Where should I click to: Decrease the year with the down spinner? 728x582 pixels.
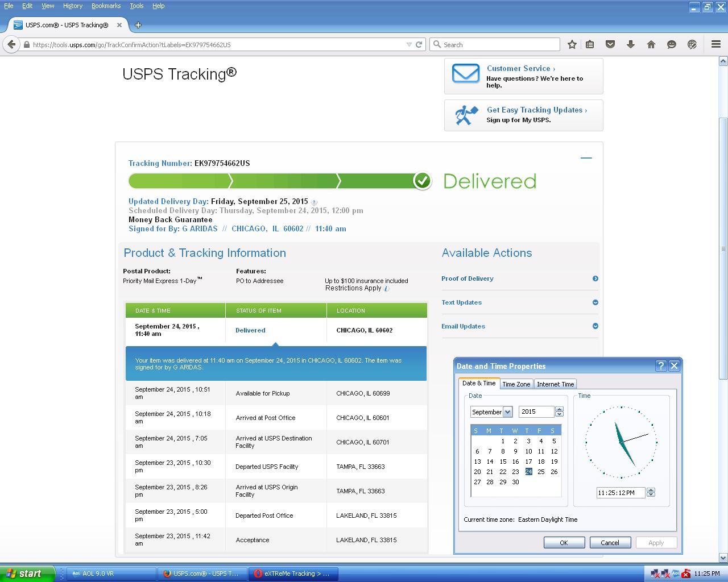pos(559,414)
